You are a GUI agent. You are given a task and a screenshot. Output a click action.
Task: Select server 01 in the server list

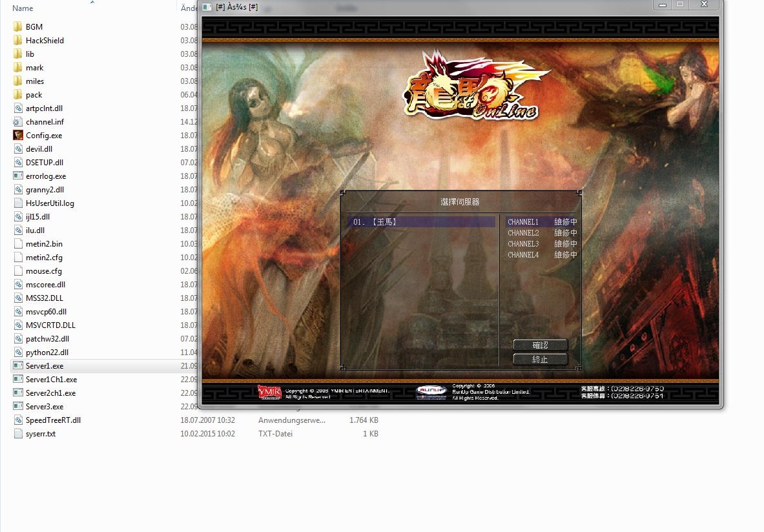click(421, 222)
